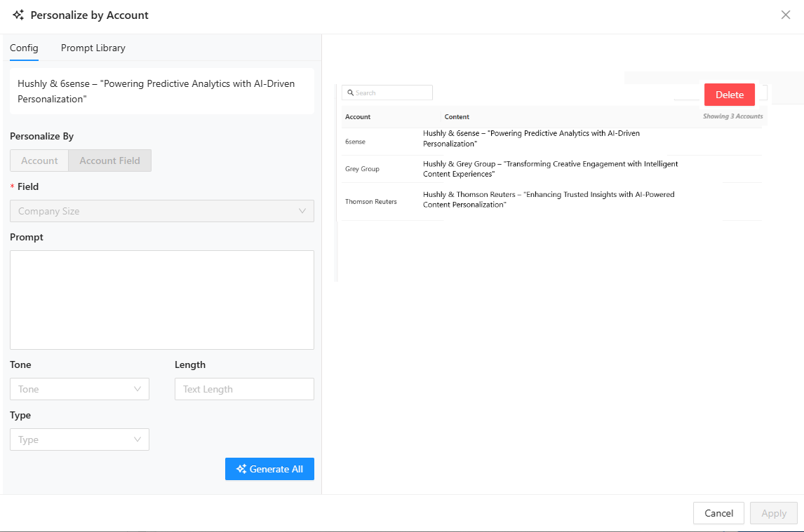
Task: Select the 6sense account row
Action: (551, 142)
